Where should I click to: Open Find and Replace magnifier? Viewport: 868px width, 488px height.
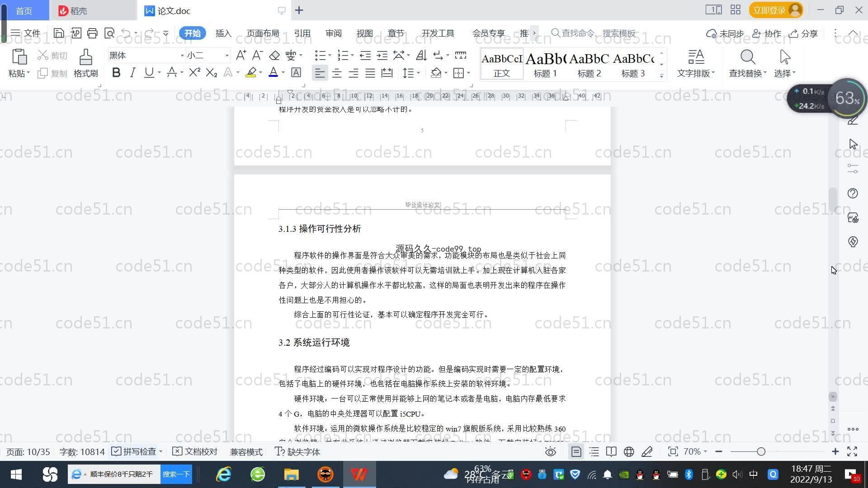coord(748,57)
